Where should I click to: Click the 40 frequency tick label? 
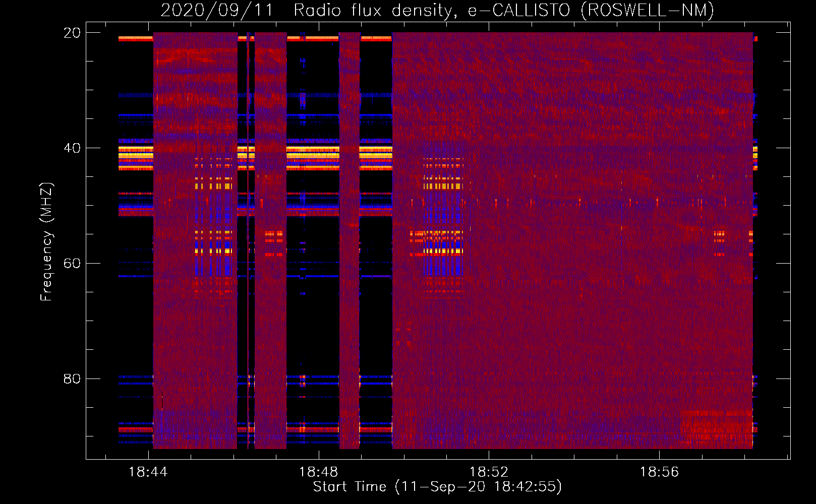(x=72, y=148)
